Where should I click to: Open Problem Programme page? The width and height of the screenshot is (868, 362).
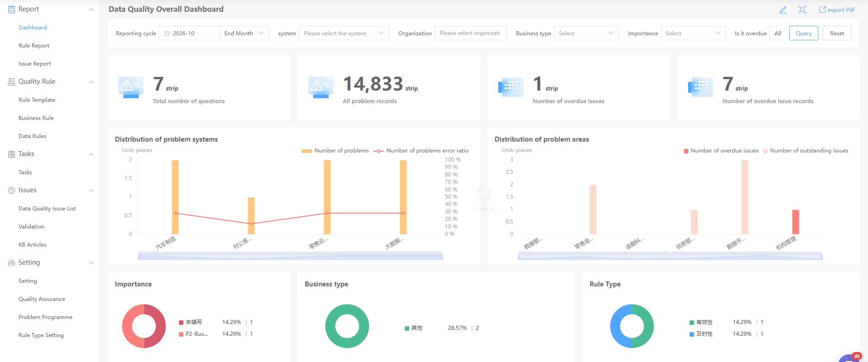click(45, 317)
